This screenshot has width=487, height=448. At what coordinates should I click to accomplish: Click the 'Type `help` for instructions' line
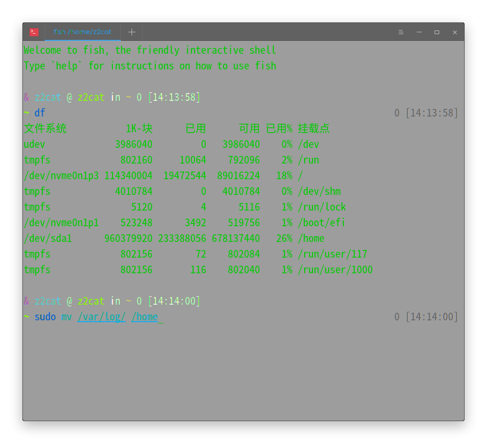click(x=150, y=66)
